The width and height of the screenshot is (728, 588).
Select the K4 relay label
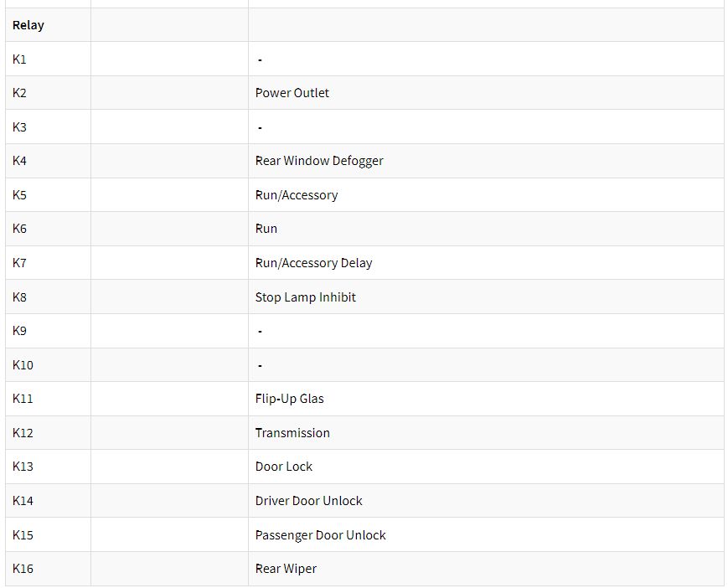click(x=19, y=161)
